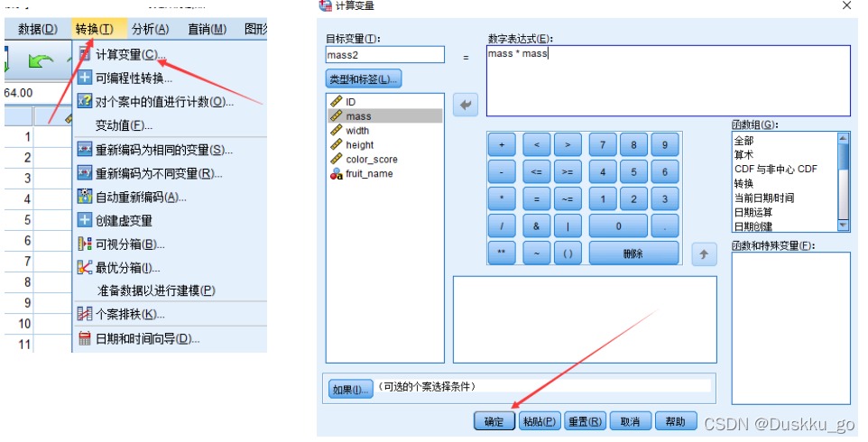Open the 类型和标签(L)... button

(x=363, y=79)
